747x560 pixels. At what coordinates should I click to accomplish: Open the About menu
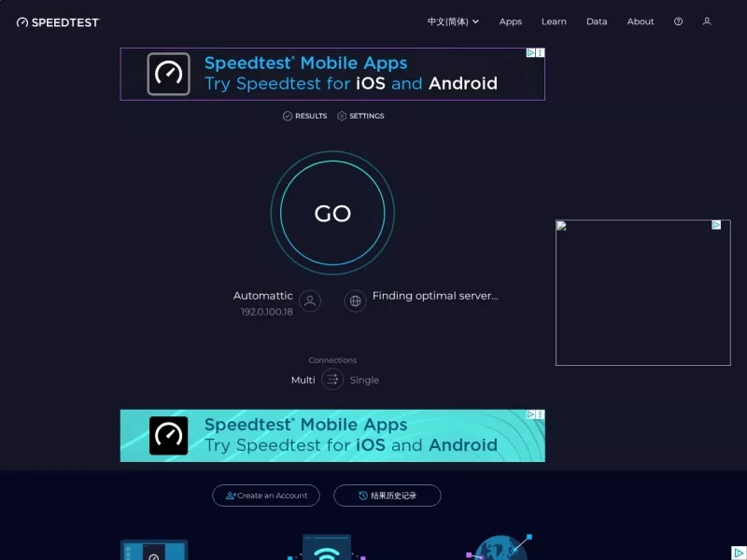pyautogui.click(x=641, y=21)
